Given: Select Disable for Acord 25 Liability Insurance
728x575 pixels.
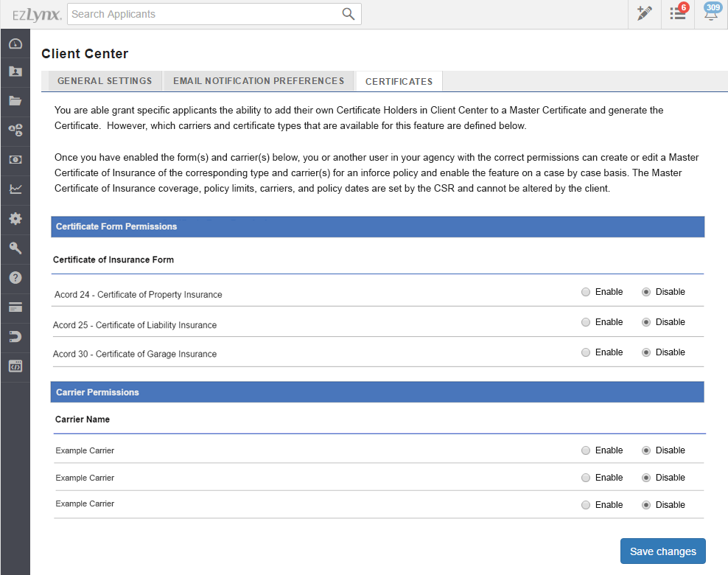Looking at the screenshot, I should 645,322.
